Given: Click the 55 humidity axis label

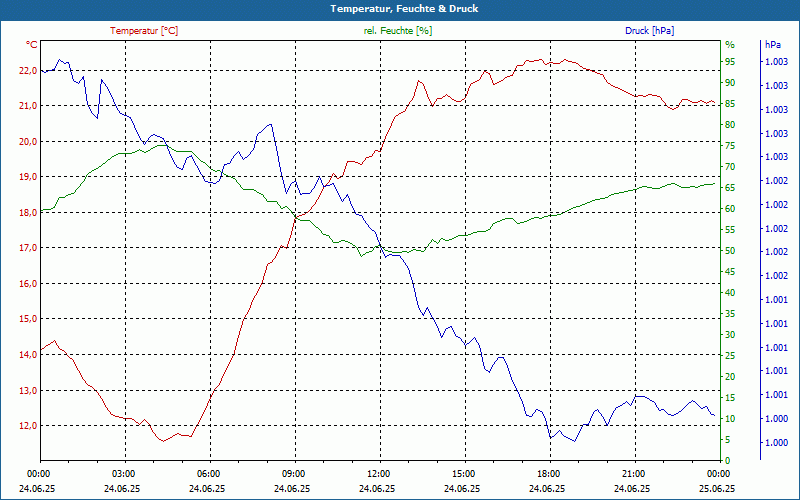Looking at the screenshot, I should (x=730, y=230).
